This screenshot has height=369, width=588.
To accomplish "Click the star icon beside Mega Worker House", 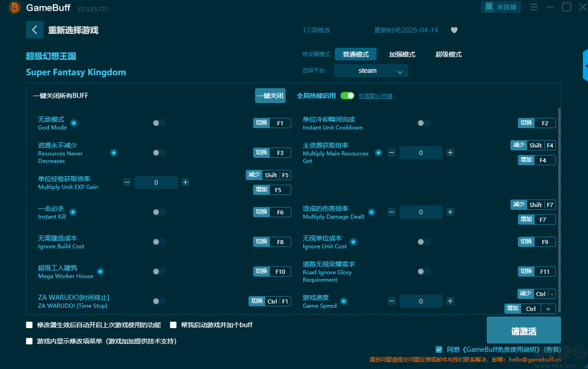I will click(x=100, y=272).
